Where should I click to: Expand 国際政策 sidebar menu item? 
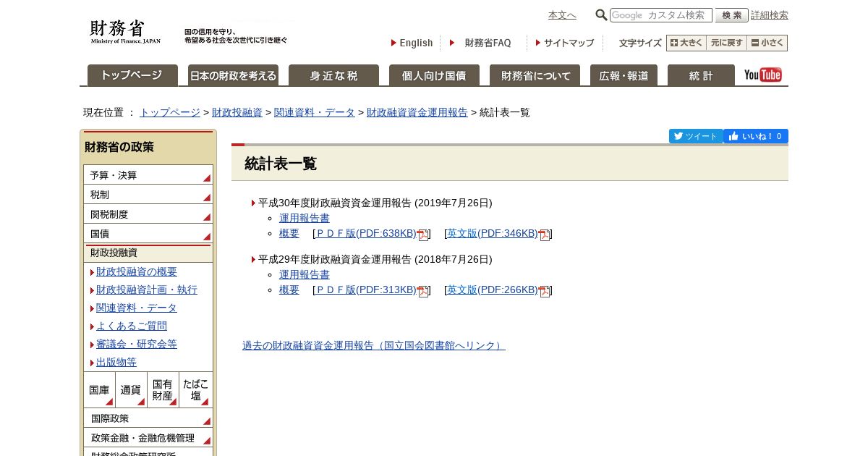(x=148, y=418)
